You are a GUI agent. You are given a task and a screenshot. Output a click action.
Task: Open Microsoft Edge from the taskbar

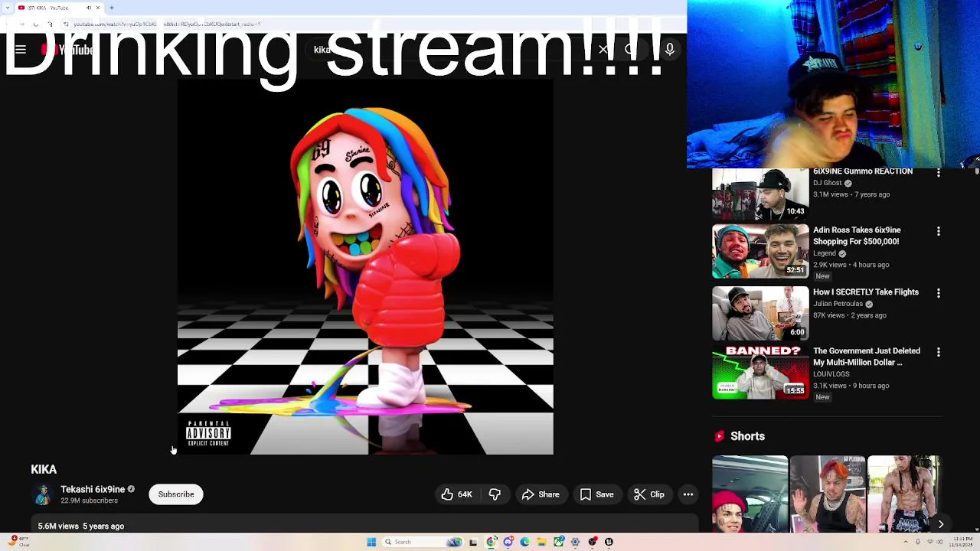pos(524,542)
